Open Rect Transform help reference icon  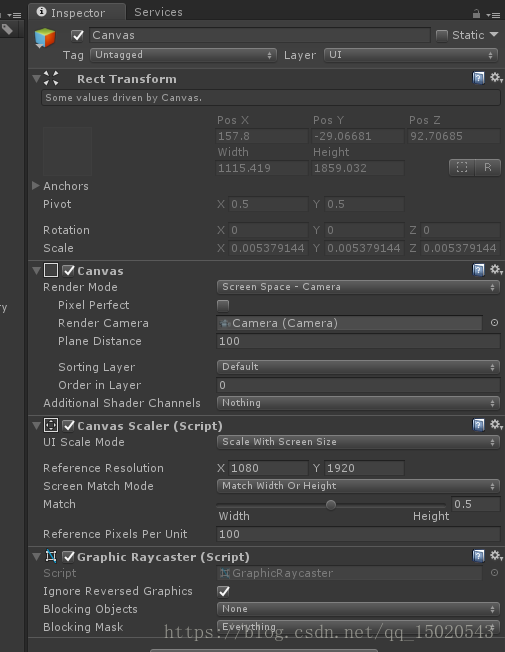click(478, 78)
